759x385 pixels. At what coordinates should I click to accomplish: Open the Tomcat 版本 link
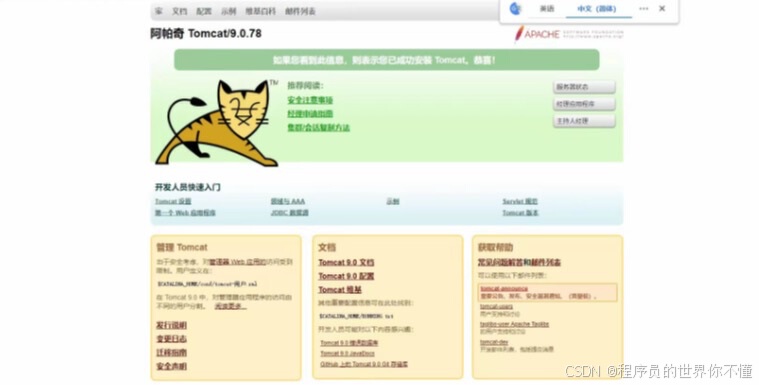tap(520, 213)
